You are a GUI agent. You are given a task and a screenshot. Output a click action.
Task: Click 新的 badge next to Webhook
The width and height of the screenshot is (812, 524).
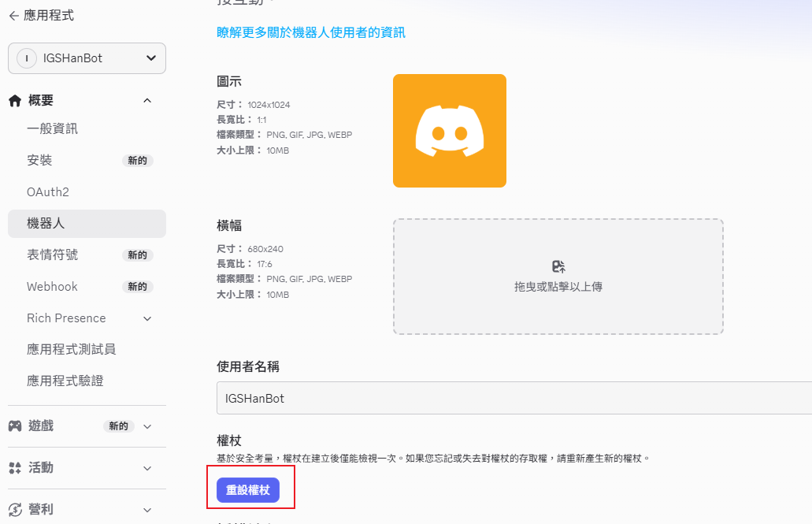[137, 287]
